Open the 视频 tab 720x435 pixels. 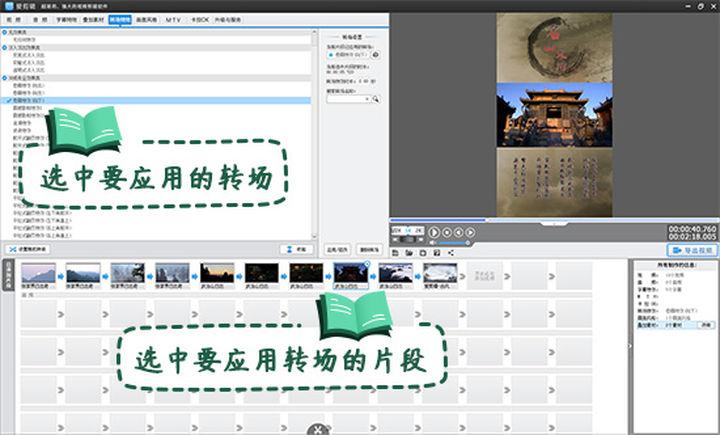pyautogui.click(x=14, y=20)
